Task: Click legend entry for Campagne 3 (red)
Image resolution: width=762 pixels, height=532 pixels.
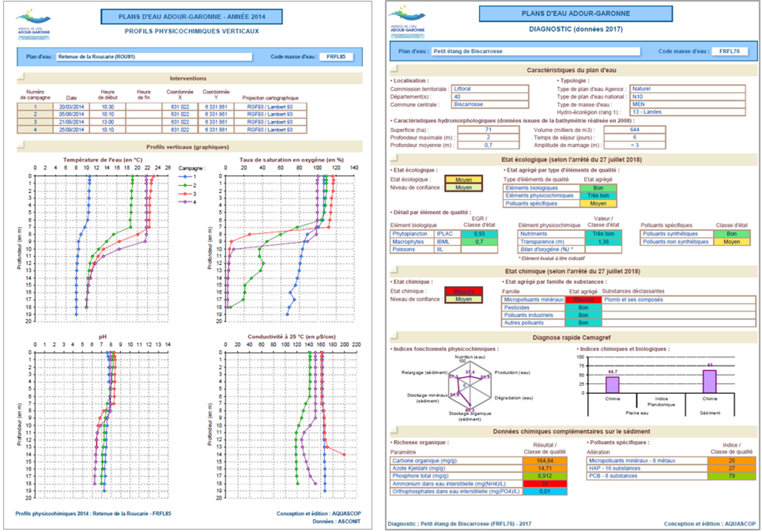Action: (187, 194)
